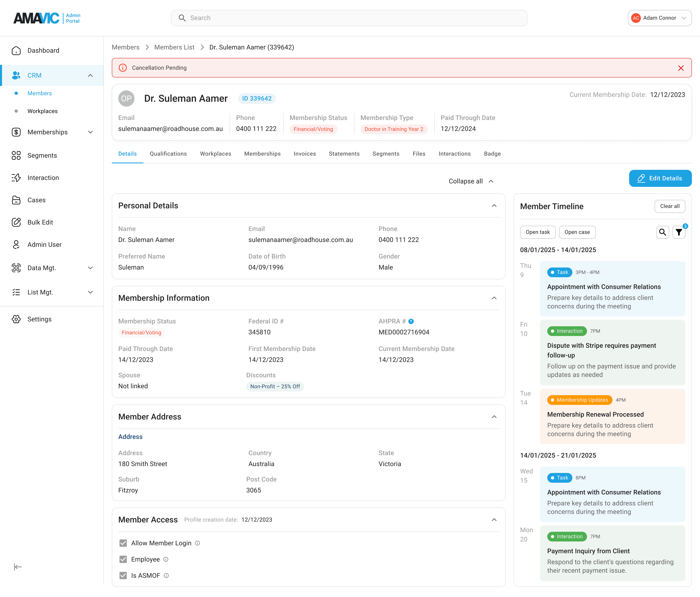
Task: Switch to the Qualifications tab
Action: click(168, 153)
